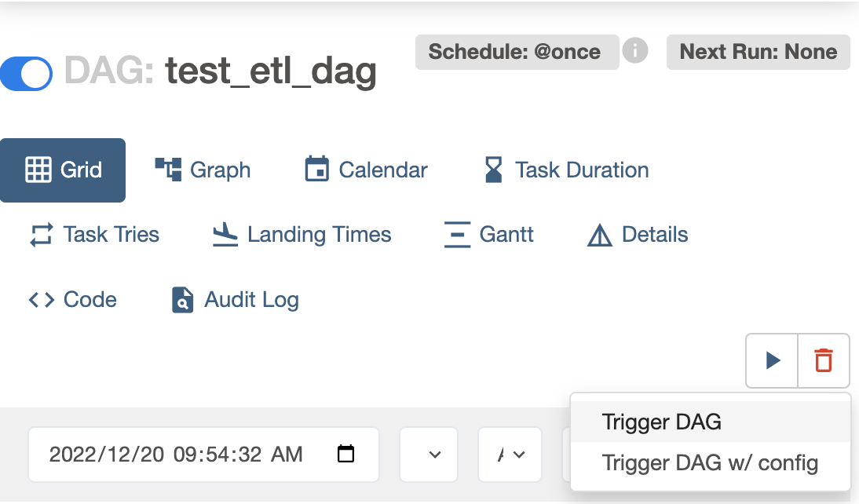
Task: Open the Details view
Action: coord(638,235)
